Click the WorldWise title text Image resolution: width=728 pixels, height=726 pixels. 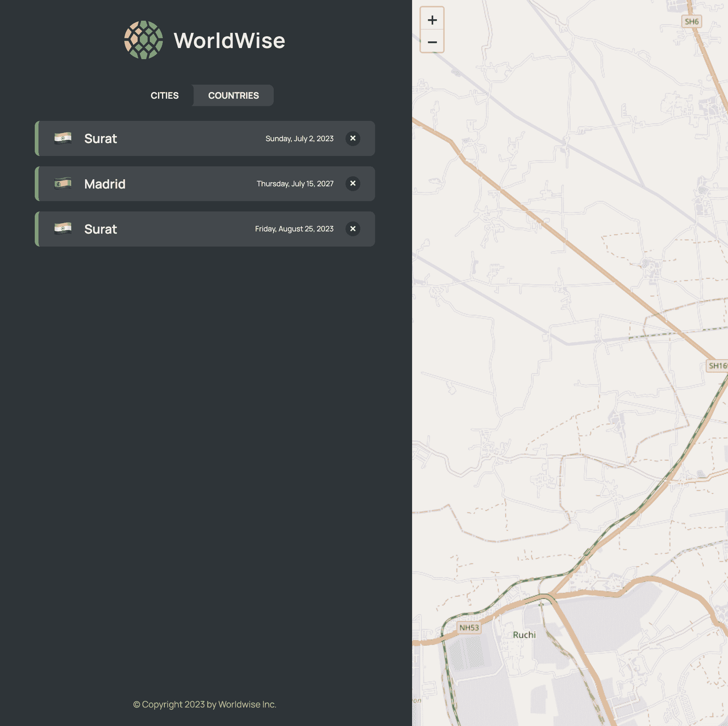[229, 40]
